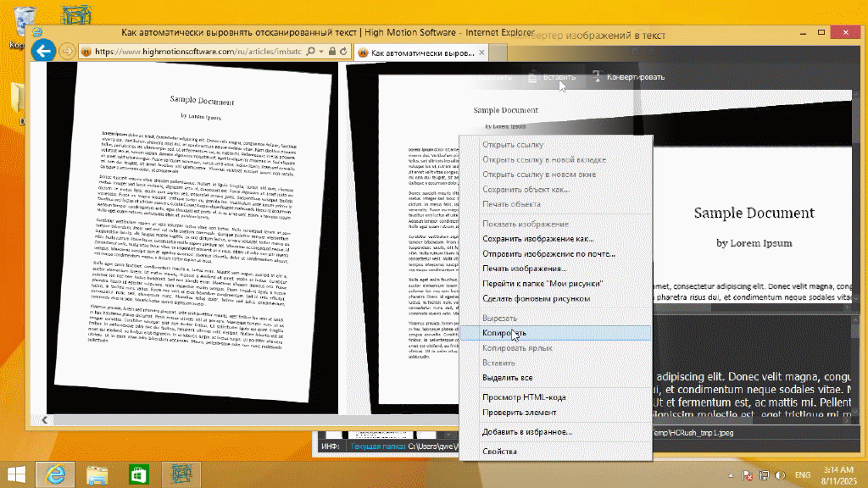Viewport: 868px width, 488px height.
Task: Open the Windows Start menu
Action: 17,474
